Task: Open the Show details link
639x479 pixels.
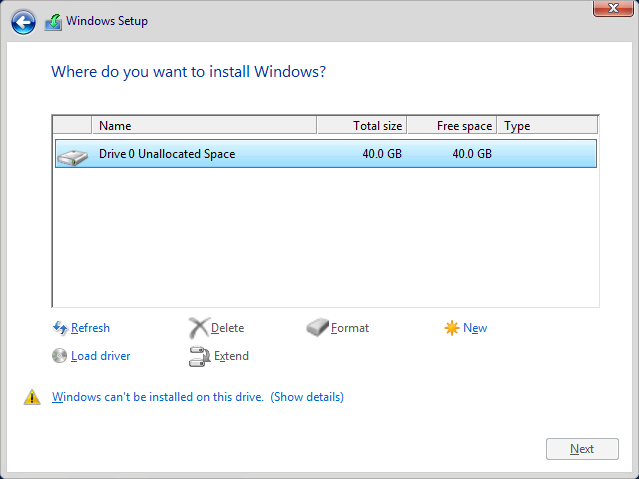Action: [307, 397]
